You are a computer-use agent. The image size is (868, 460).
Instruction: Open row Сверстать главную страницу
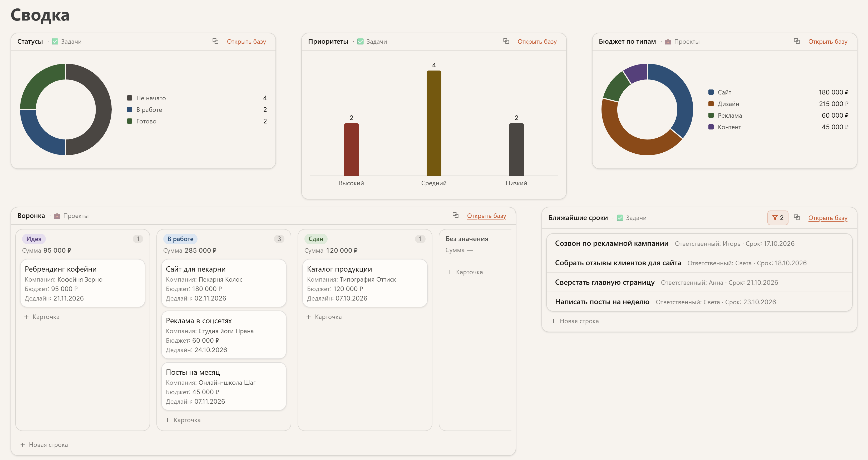(699, 283)
